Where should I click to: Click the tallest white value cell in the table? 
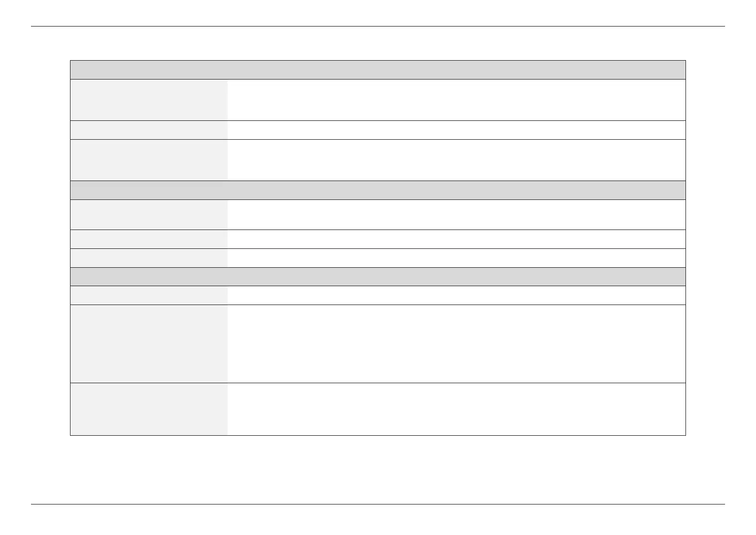coord(457,344)
